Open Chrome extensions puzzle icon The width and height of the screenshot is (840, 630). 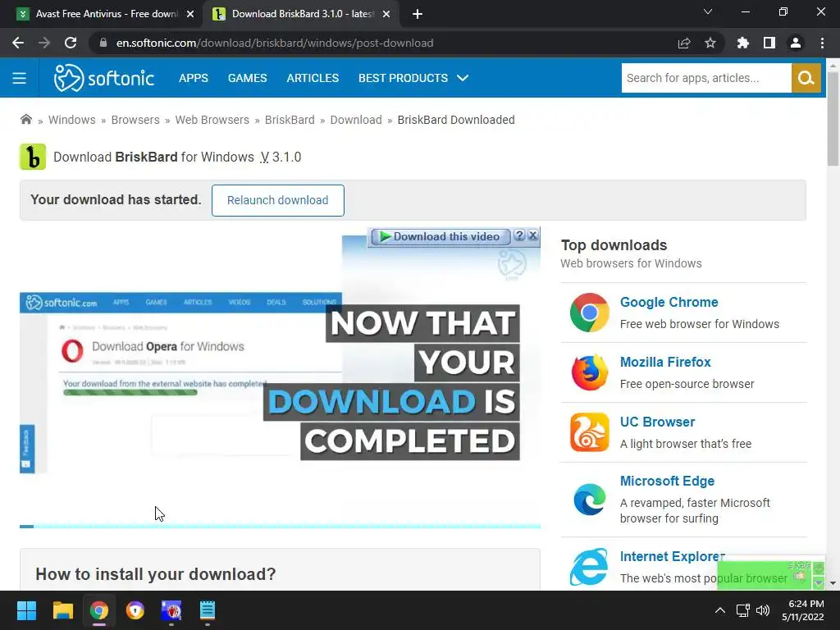point(742,43)
